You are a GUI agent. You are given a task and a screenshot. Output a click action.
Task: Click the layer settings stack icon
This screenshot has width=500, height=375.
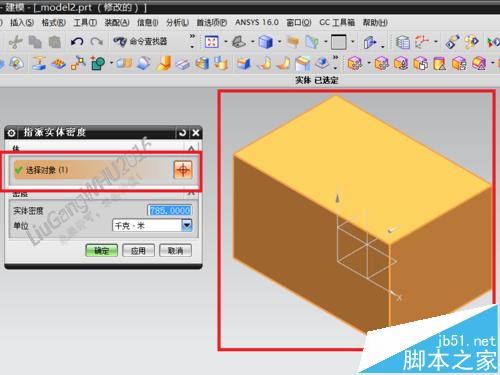pyautogui.click(x=403, y=42)
